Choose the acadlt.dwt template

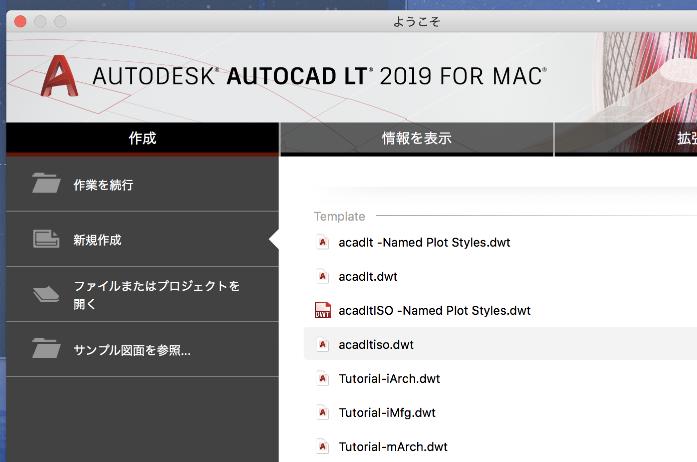point(368,277)
